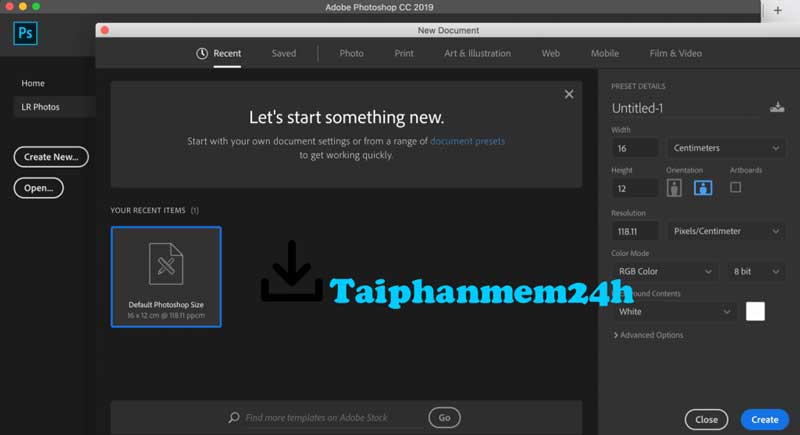This screenshot has height=435, width=800.
Task: Expand Advanced Options
Action: [648, 335]
